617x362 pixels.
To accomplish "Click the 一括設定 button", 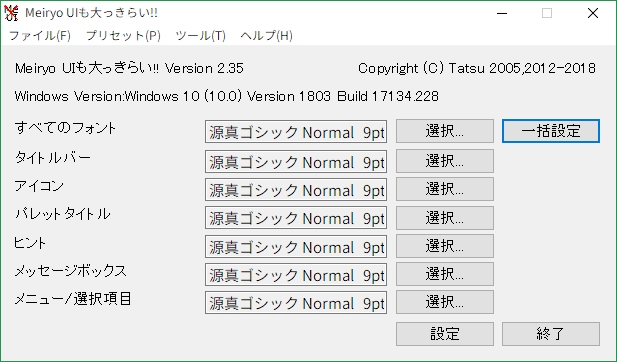I will (x=551, y=131).
